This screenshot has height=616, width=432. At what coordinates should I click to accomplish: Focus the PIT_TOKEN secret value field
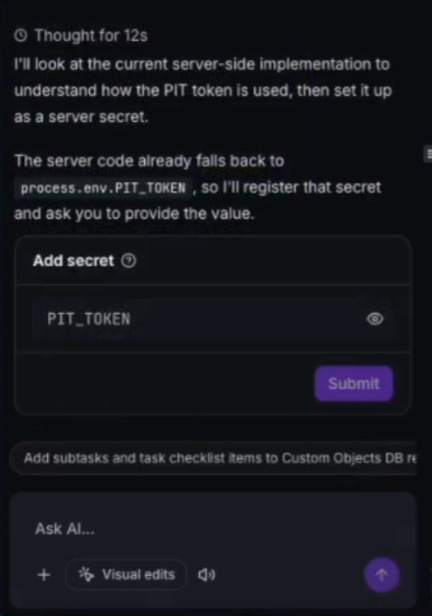click(x=198, y=319)
